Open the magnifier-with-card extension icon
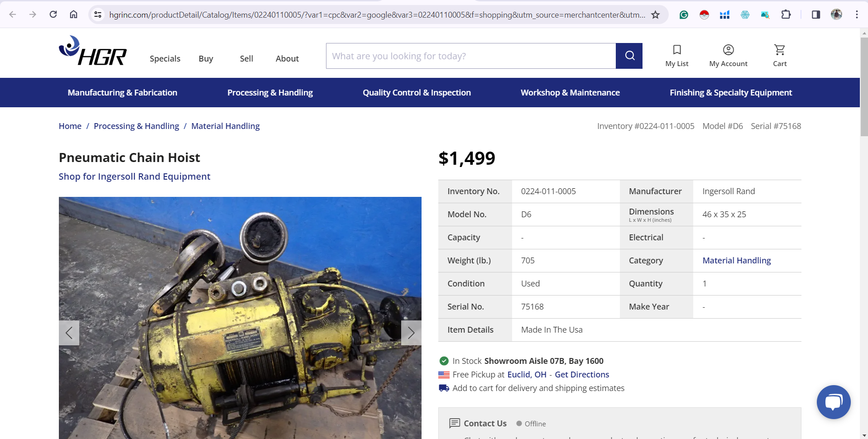Screen dimensions: 868x439 (765, 14)
